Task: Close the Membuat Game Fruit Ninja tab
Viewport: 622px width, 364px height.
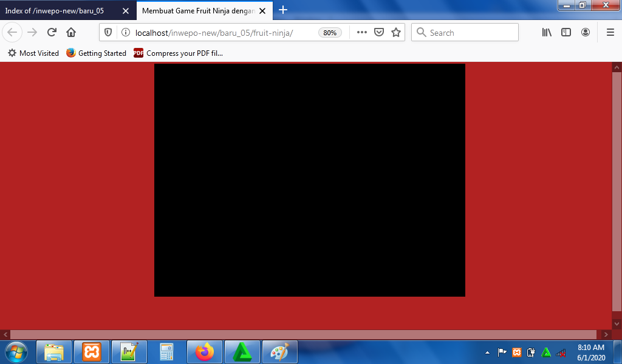Action: click(262, 11)
